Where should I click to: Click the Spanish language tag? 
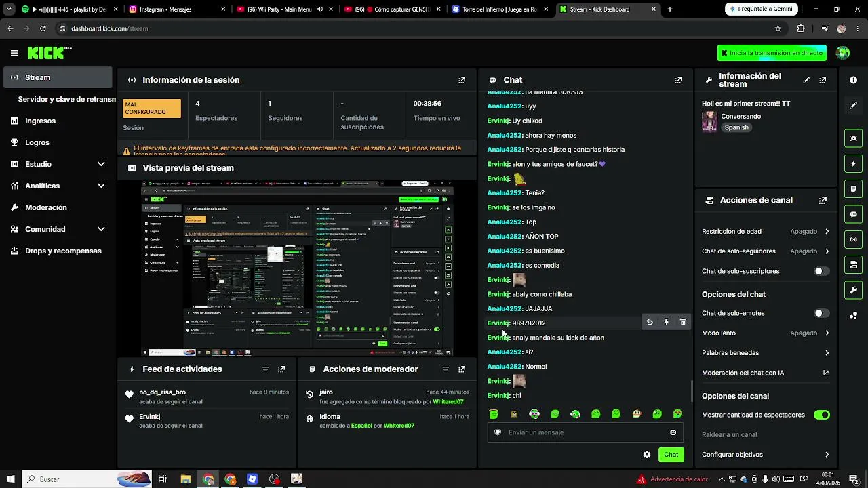(x=736, y=127)
